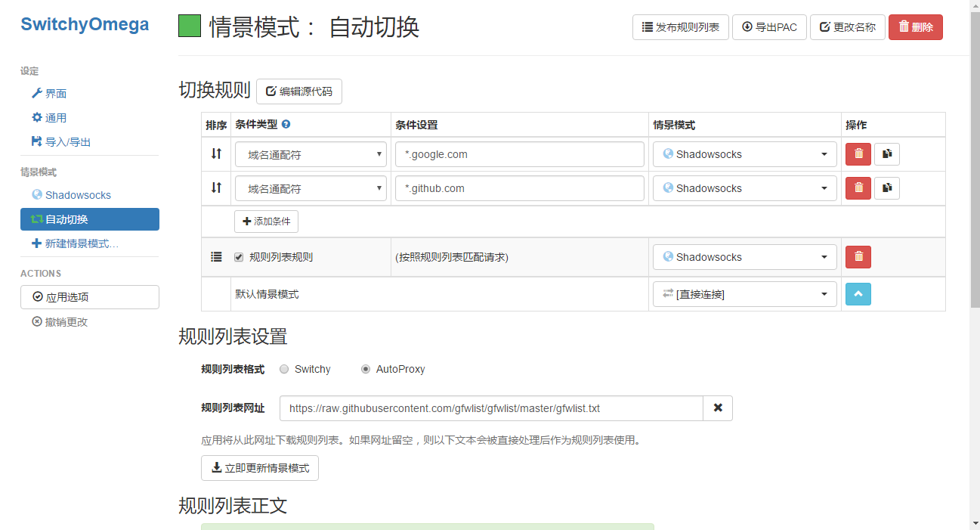Click the wrench icon beside 界面
This screenshot has height=530, width=980.
tap(37, 93)
